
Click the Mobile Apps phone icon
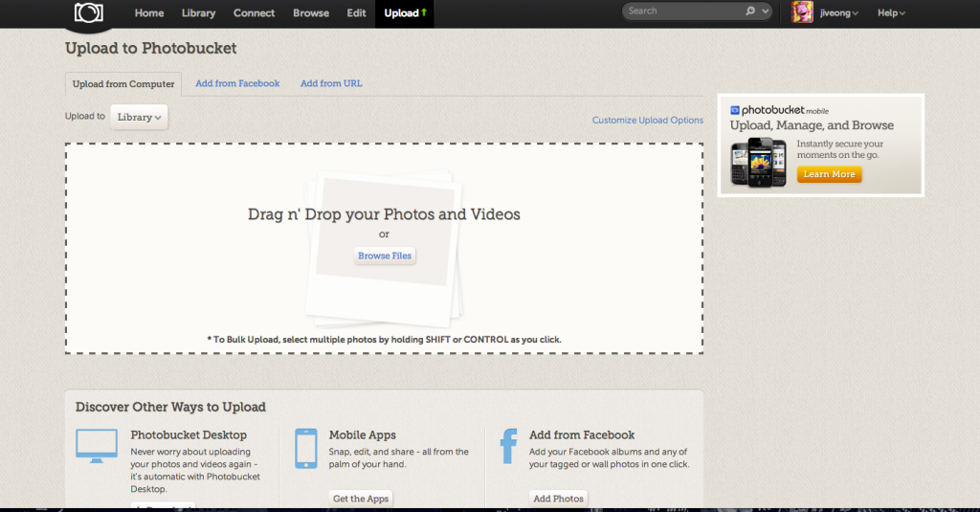point(305,448)
